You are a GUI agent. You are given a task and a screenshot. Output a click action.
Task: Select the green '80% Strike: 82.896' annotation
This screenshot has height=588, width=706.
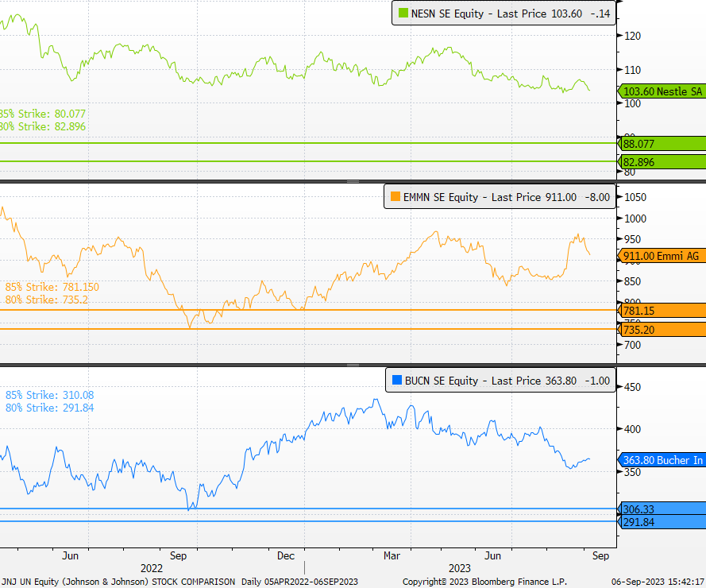42,126
